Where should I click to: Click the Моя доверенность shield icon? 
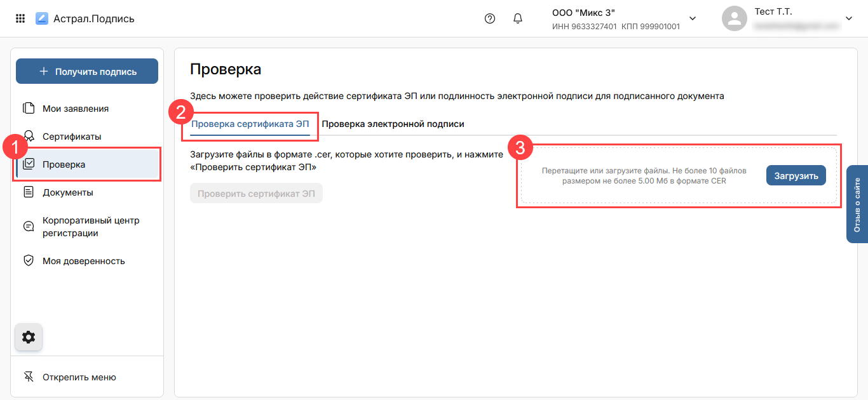point(29,261)
